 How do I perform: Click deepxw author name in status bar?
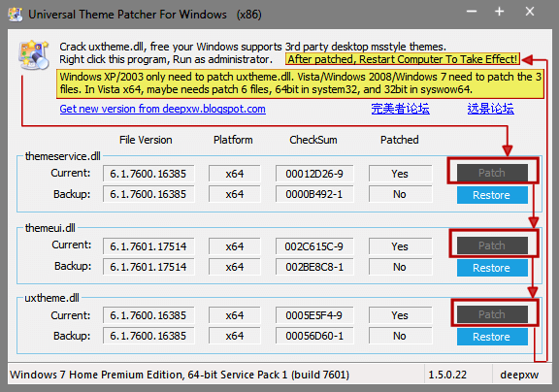tap(519, 375)
